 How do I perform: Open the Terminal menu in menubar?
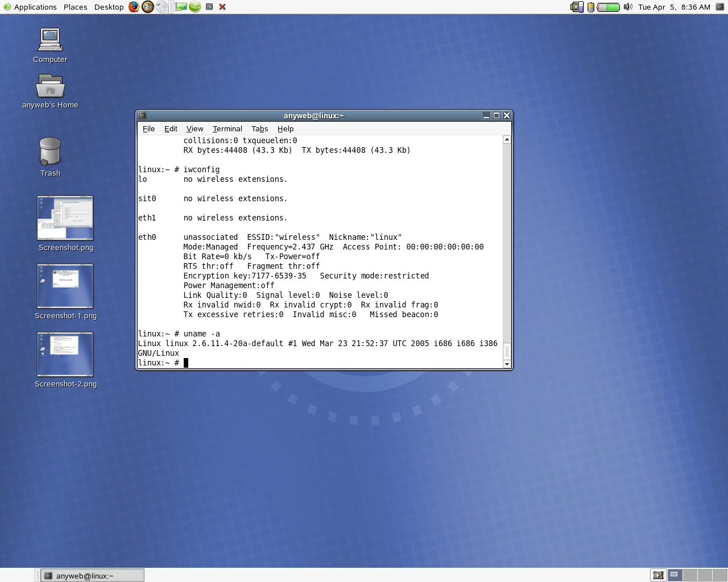(x=227, y=129)
